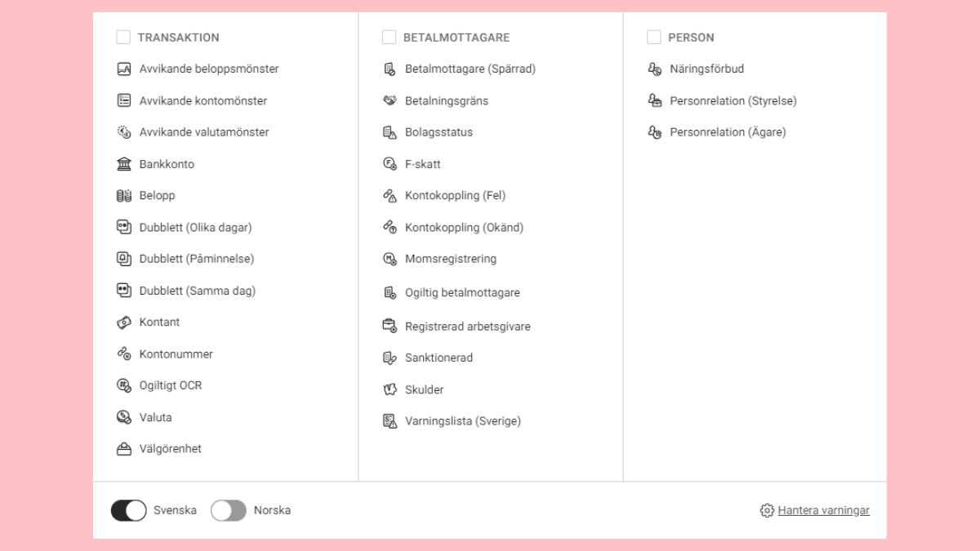This screenshot has width=980, height=551.
Task: Click the gear icon beside Hantera varningar
Action: (x=767, y=510)
